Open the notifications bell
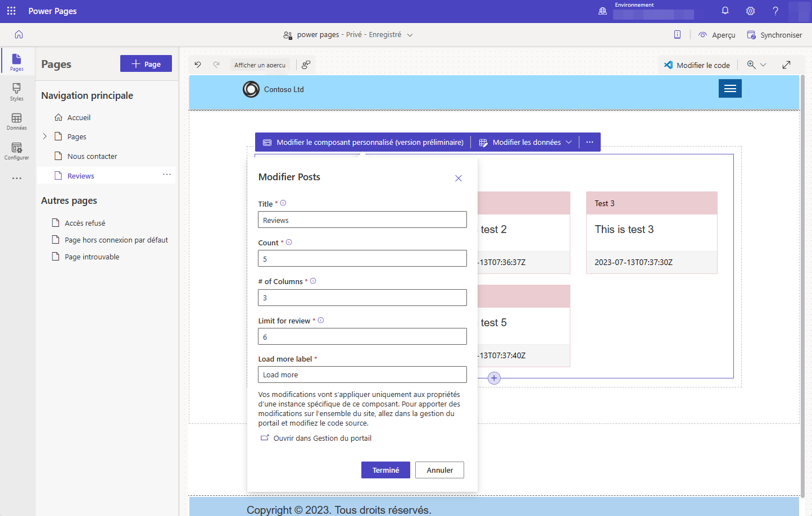This screenshot has width=812, height=516. pyautogui.click(x=725, y=11)
